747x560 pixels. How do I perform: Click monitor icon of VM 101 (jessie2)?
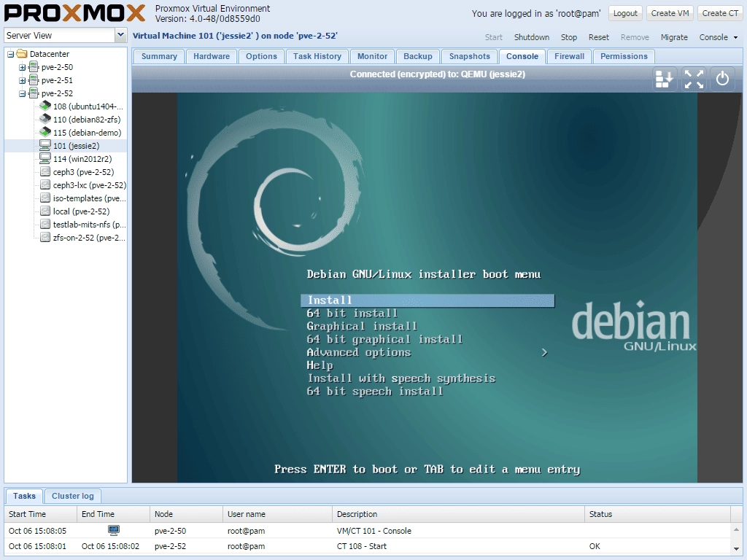[45, 145]
